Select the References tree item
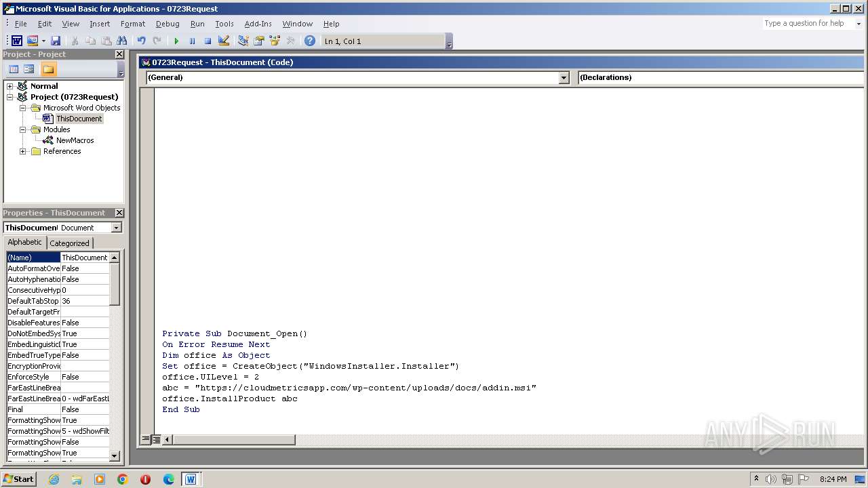 (x=62, y=151)
